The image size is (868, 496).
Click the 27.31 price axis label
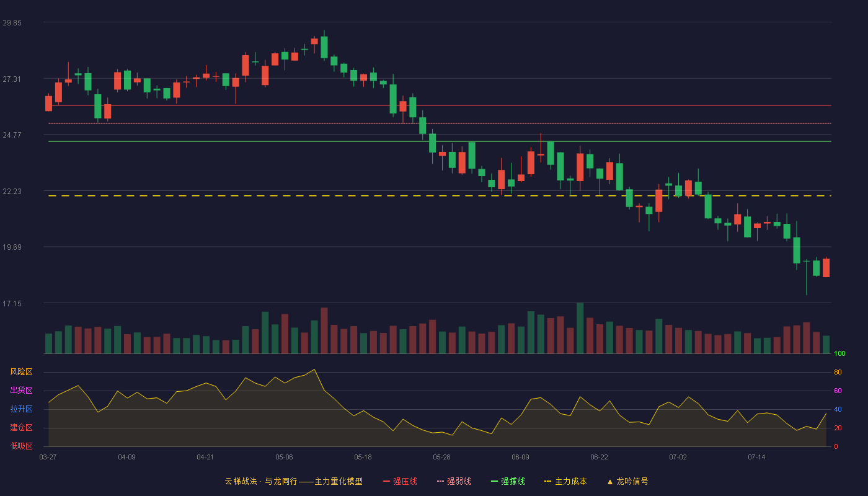(12, 79)
